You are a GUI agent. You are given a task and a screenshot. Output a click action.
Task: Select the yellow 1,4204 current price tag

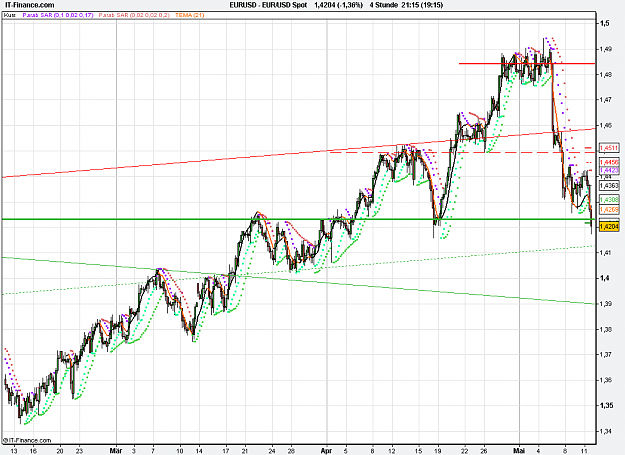(609, 226)
